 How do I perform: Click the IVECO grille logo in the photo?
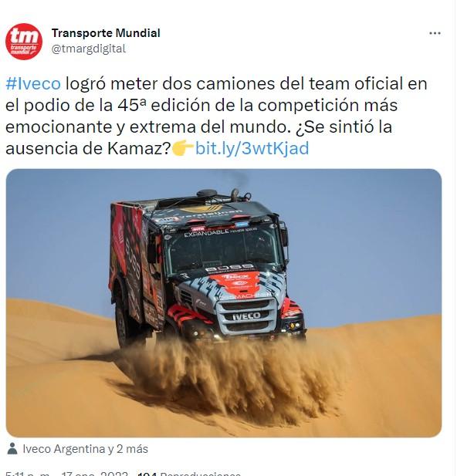point(246,316)
